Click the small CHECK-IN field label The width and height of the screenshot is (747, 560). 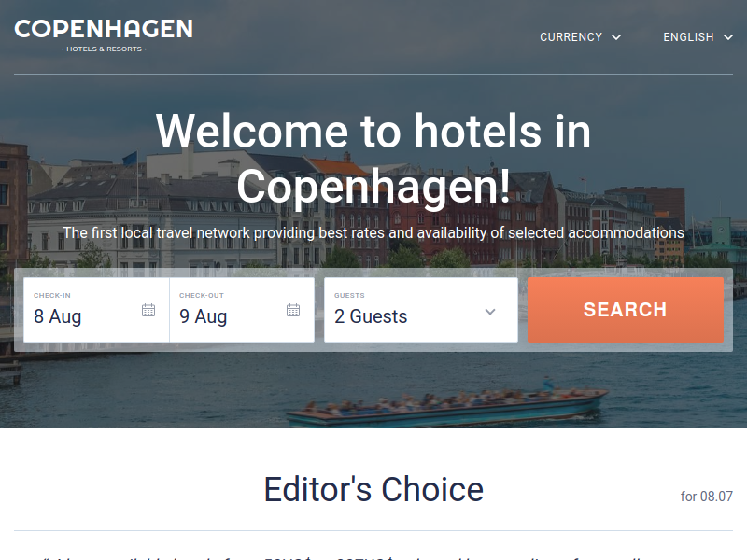tap(52, 295)
